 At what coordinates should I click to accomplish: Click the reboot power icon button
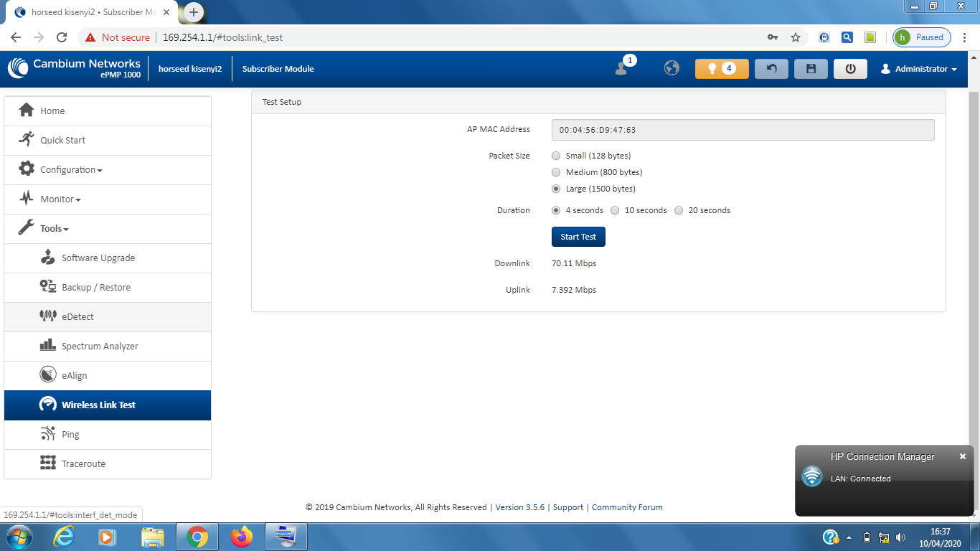click(850, 69)
